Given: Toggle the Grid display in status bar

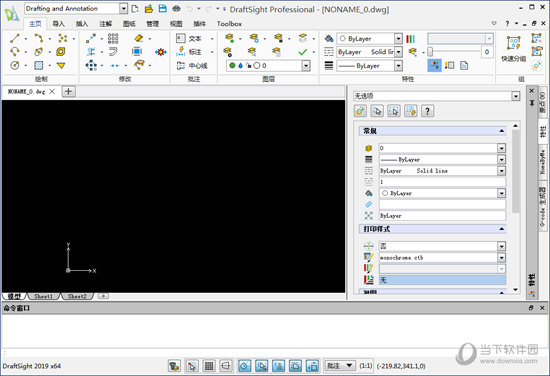Looking at the screenshot, I should (x=209, y=366).
